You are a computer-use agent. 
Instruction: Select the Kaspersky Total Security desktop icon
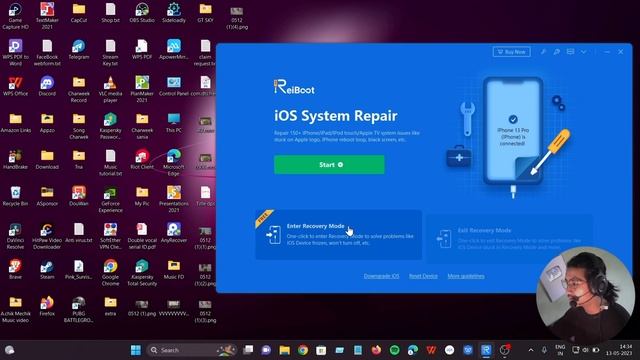(x=142, y=273)
